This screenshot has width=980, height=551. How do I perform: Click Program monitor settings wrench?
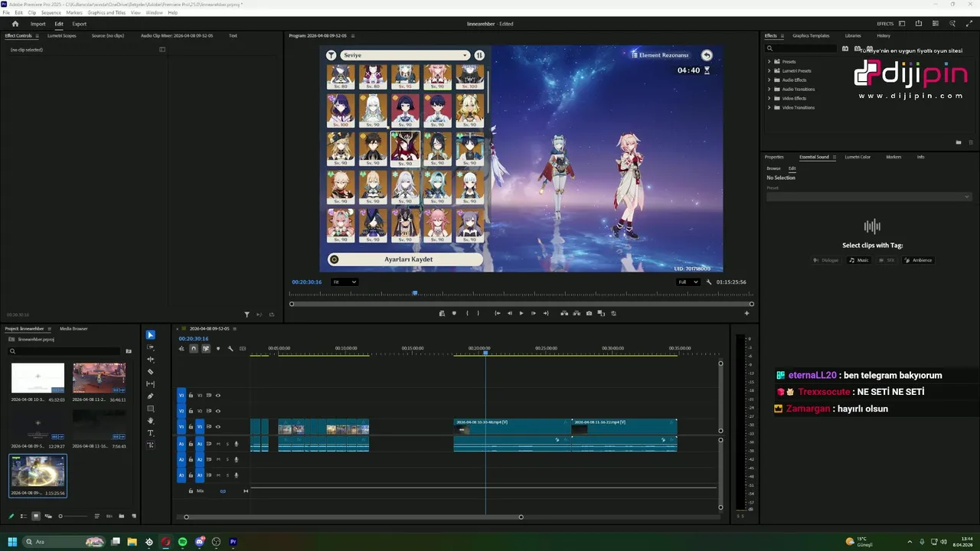(709, 282)
